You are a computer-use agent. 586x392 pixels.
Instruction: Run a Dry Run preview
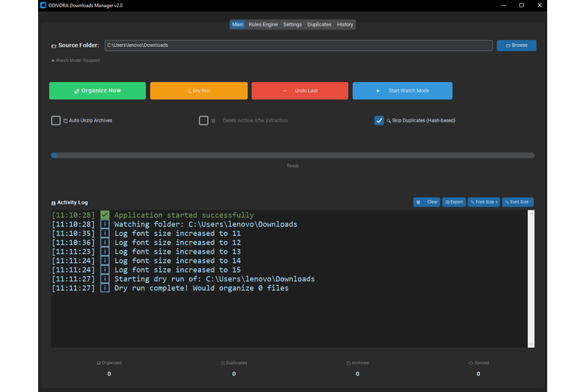(x=199, y=91)
